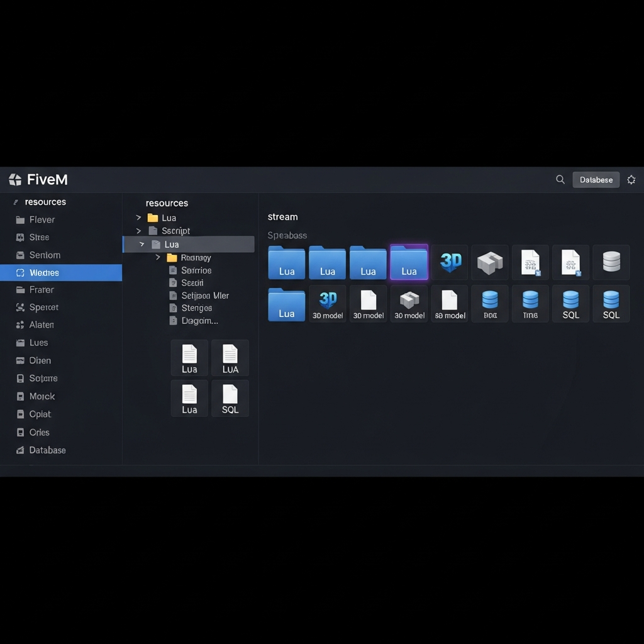The height and width of the screenshot is (644, 644).
Task: Click the resources heading above the tree
Action: pyautogui.click(x=167, y=203)
